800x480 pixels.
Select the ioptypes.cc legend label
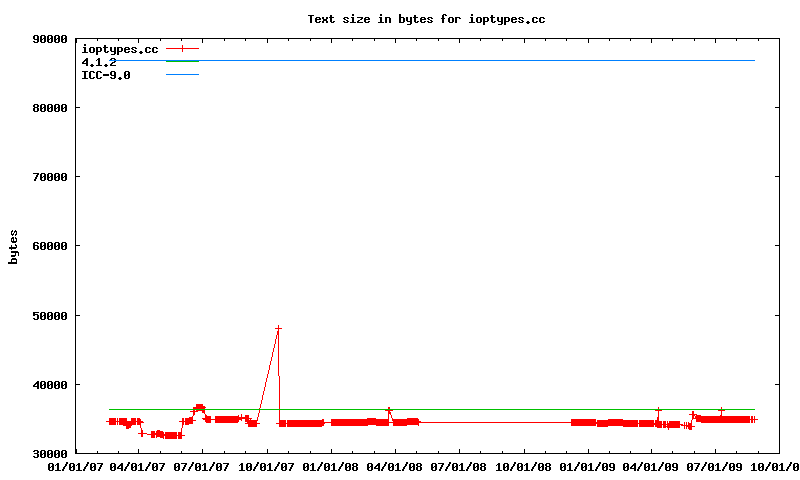click(119, 48)
